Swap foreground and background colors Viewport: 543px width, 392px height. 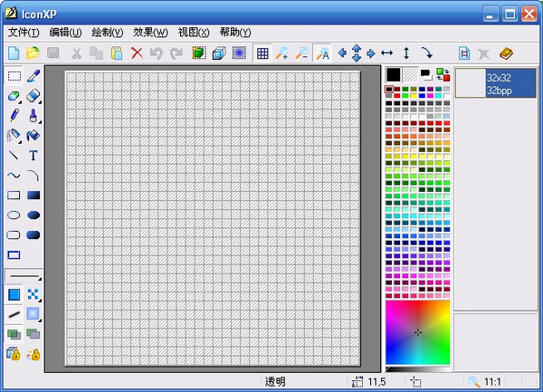(443, 74)
